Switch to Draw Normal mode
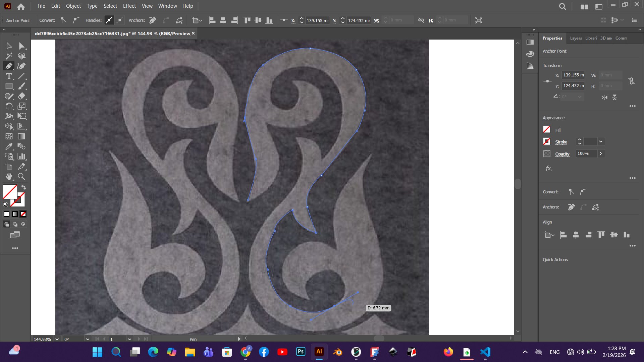The width and height of the screenshot is (644, 362). pos(7,224)
